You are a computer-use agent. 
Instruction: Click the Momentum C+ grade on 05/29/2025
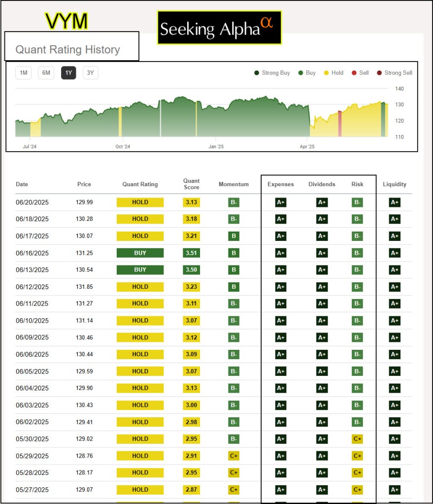tap(233, 456)
